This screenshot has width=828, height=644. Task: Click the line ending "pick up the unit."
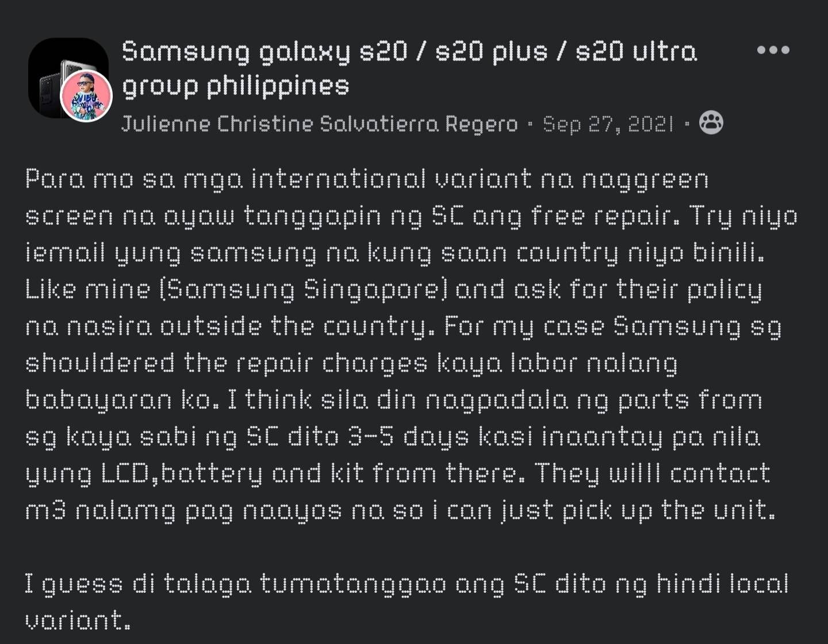[x=400, y=511]
